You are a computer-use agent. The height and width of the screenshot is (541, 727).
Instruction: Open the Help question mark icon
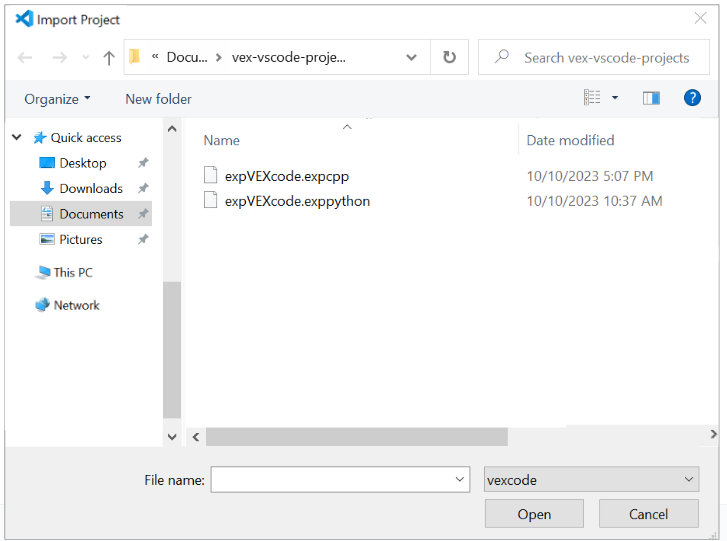(692, 98)
